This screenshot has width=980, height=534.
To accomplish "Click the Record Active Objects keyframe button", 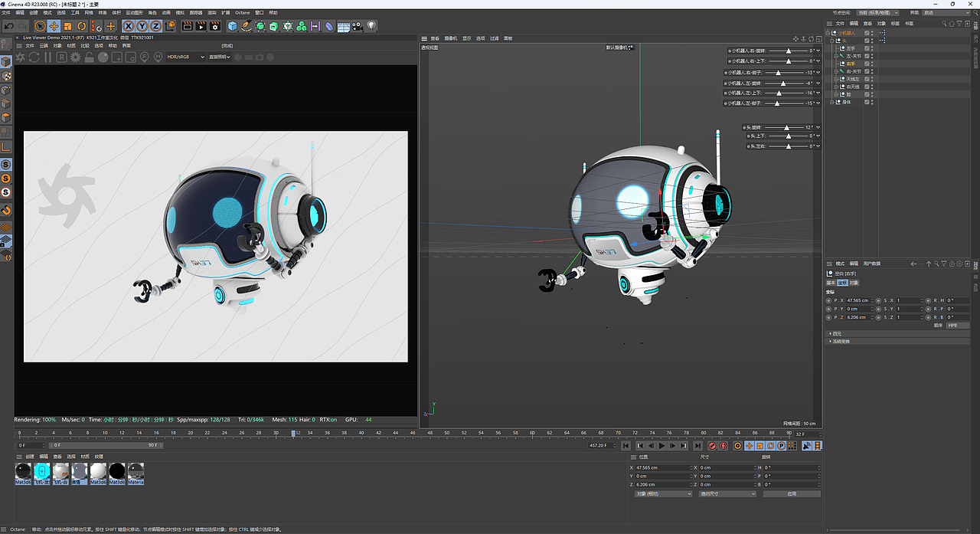I will (x=712, y=446).
